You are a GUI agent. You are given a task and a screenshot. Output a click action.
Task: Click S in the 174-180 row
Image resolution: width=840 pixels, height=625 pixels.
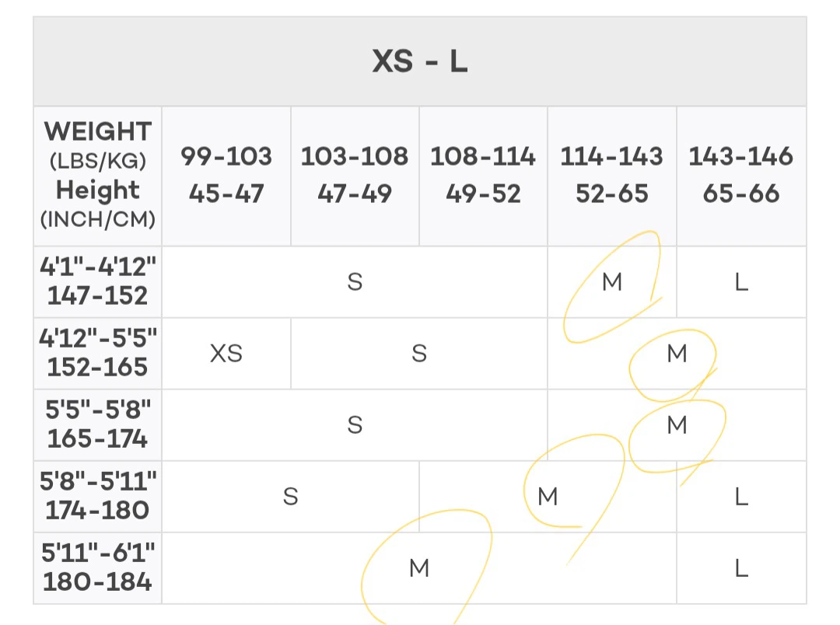point(290,497)
